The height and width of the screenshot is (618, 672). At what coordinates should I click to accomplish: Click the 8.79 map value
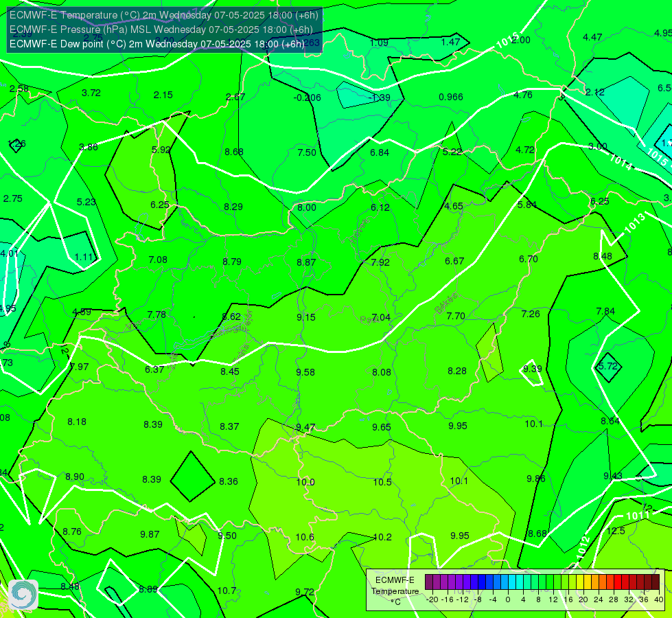click(x=232, y=262)
